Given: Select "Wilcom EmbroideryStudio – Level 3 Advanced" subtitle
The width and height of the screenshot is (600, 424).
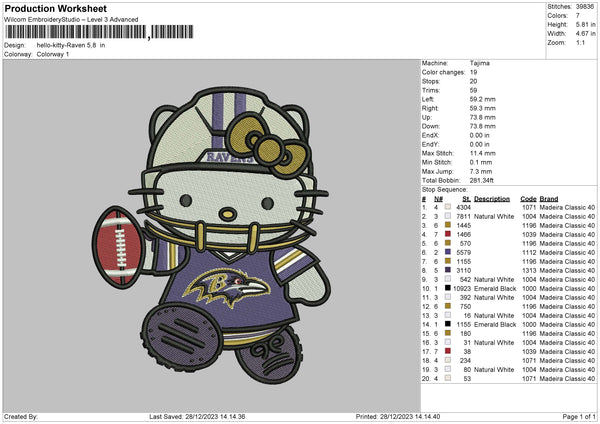Looking at the screenshot, I should [x=71, y=20].
